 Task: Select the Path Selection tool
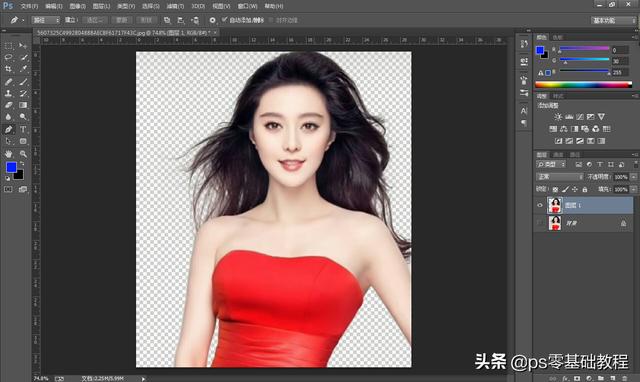pos(8,142)
